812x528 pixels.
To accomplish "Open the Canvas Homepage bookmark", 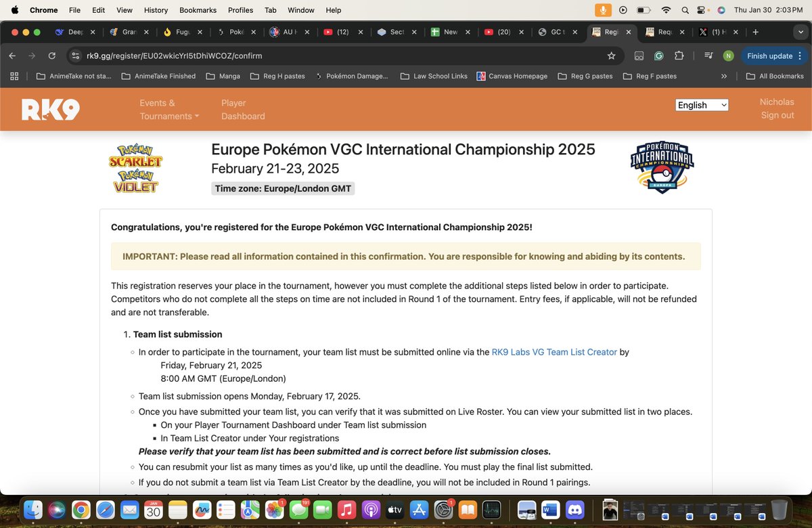I will click(512, 76).
